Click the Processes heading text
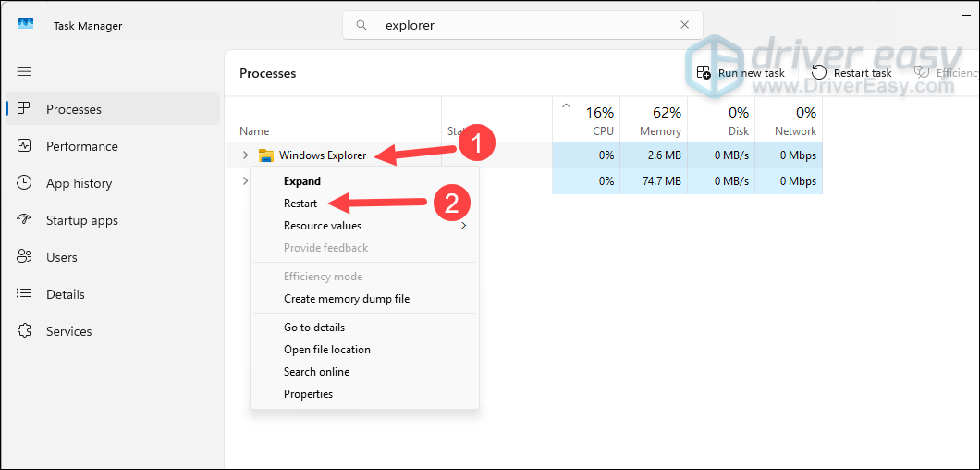The image size is (980, 470). (x=267, y=73)
